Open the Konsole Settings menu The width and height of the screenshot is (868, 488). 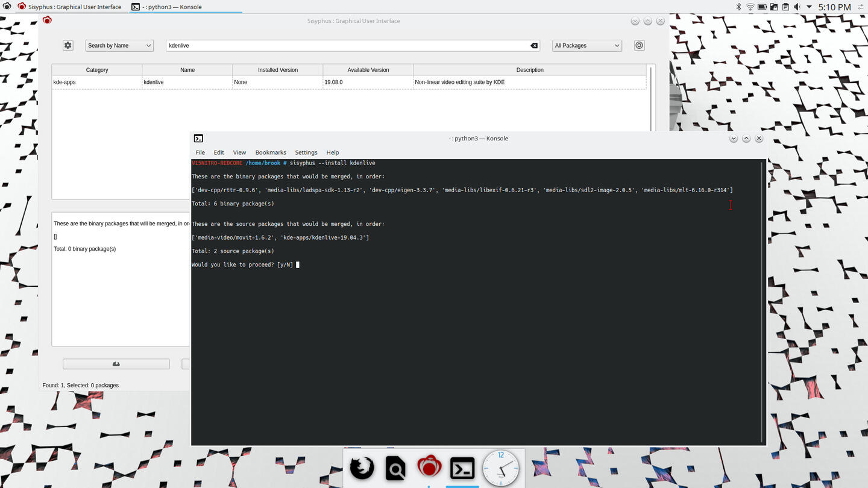click(306, 152)
